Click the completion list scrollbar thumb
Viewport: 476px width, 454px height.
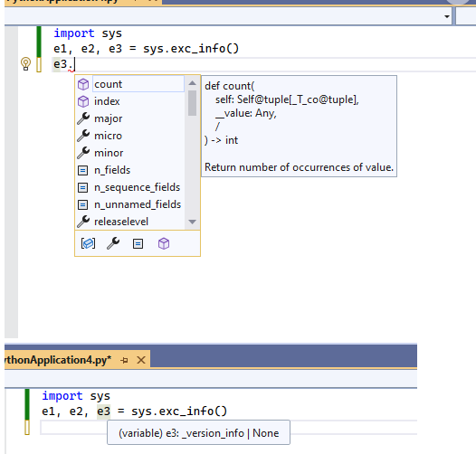click(192, 103)
